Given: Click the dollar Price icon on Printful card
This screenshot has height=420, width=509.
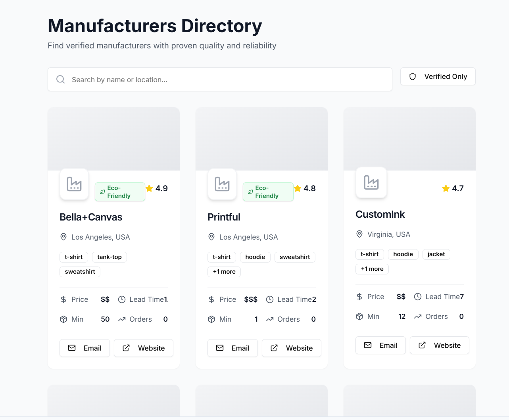Looking at the screenshot, I should 211,299.
